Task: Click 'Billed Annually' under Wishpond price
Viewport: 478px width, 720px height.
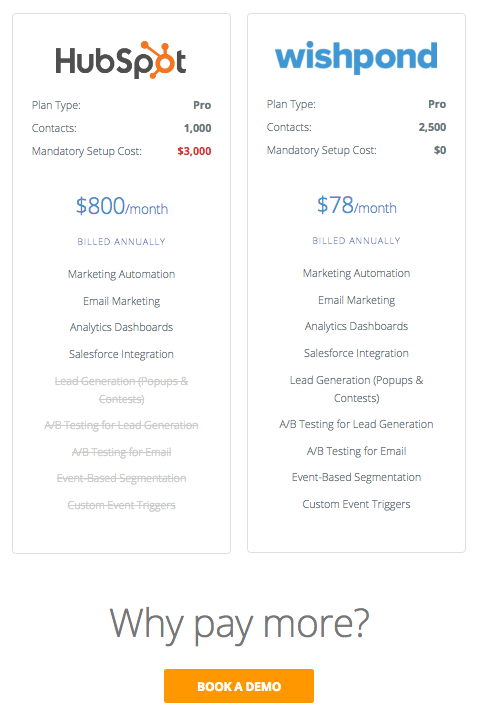Action: [356, 241]
